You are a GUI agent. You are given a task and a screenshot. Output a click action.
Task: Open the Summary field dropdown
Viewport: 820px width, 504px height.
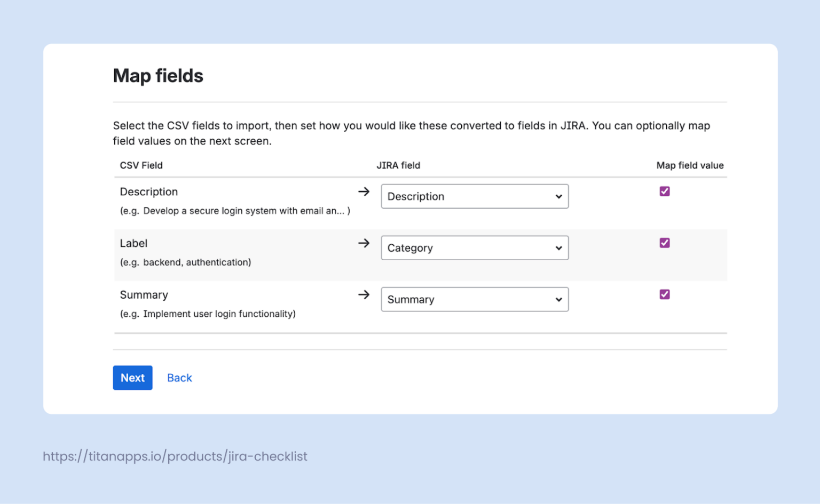[475, 299]
